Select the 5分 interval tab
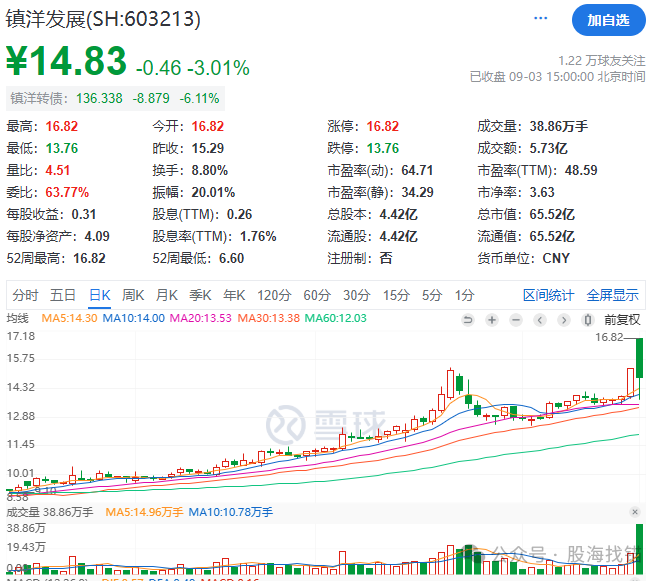Screen dimensions: 663x581 [x=432, y=295]
